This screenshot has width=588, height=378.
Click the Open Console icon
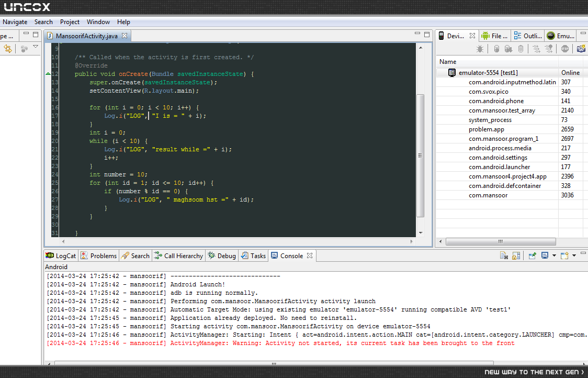pos(564,255)
